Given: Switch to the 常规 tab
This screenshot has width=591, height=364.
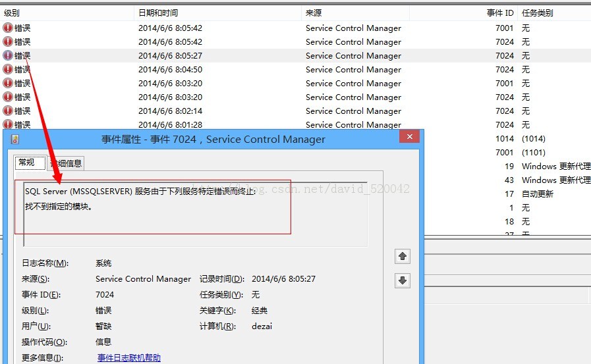Looking at the screenshot, I should [30, 163].
